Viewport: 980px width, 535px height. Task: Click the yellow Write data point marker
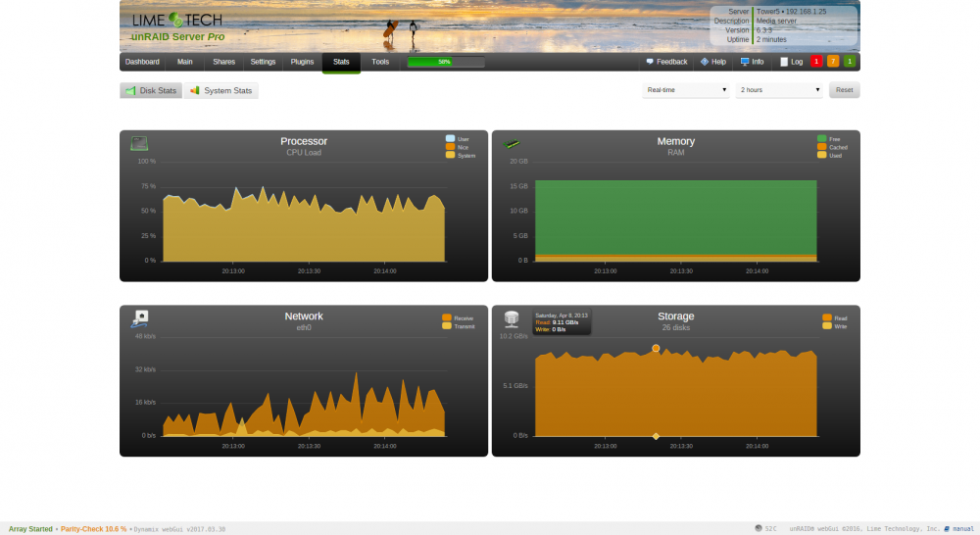coord(656,436)
